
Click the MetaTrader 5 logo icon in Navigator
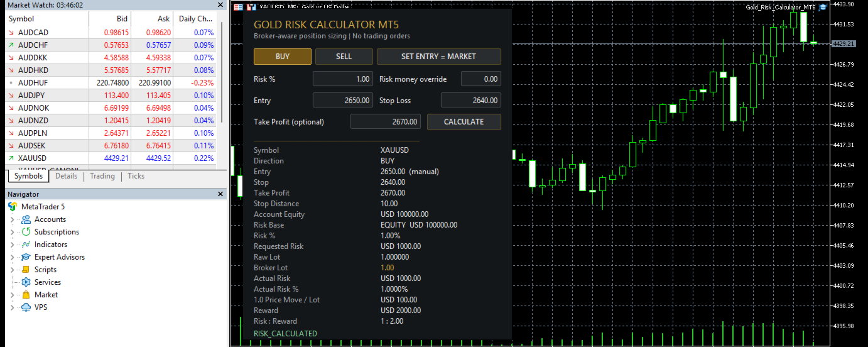tap(13, 206)
